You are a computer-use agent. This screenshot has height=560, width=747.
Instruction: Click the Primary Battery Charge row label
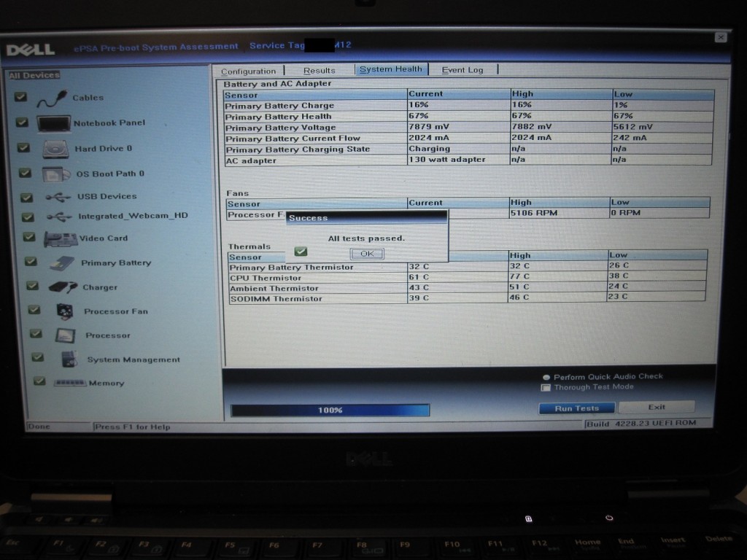(x=279, y=106)
